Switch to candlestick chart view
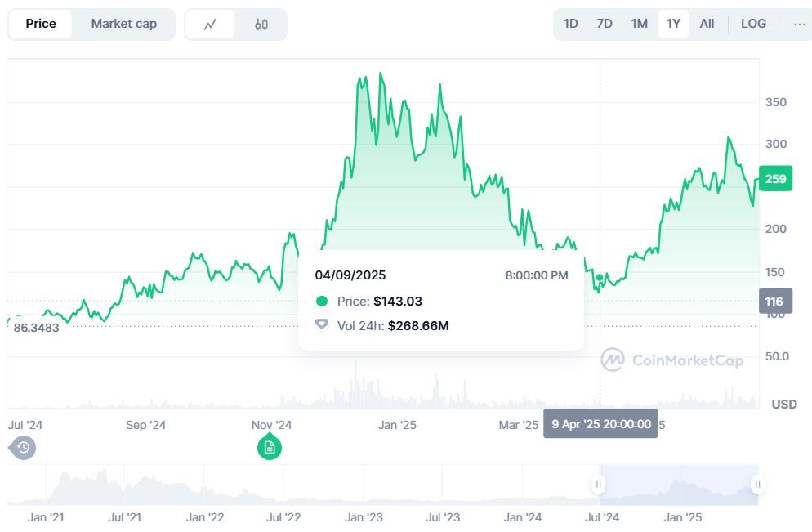The image size is (812, 532). tap(261, 25)
